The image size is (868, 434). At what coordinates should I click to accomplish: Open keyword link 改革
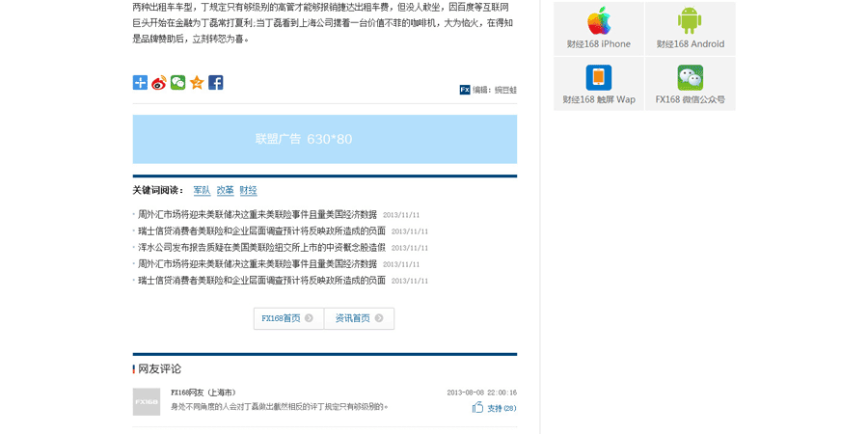coord(225,191)
